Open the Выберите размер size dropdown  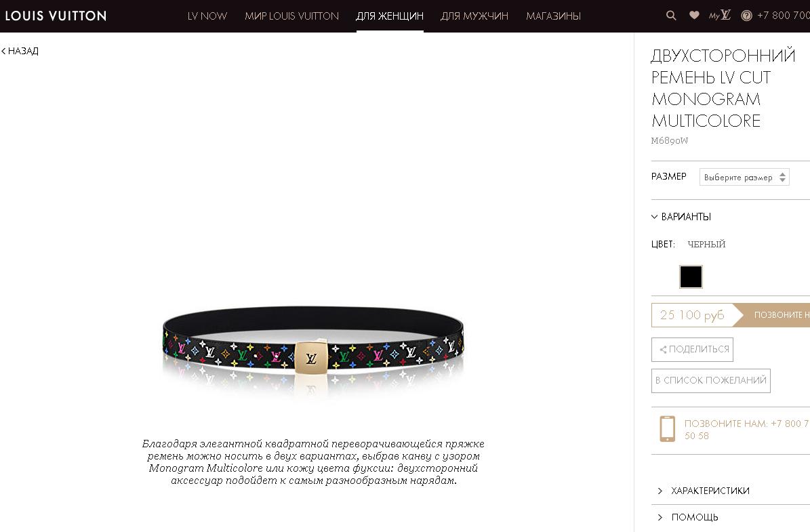click(744, 177)
